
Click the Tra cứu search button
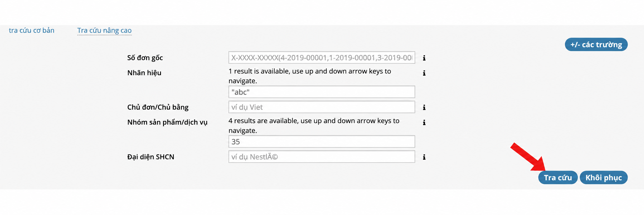click(558, 178)
